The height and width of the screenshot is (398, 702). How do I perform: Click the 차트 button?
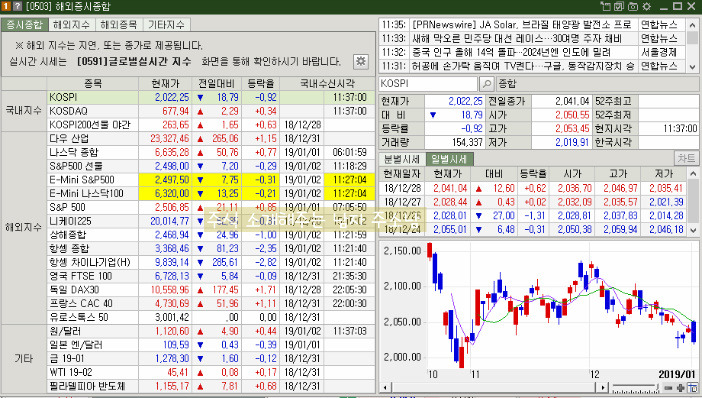[686, 158]
